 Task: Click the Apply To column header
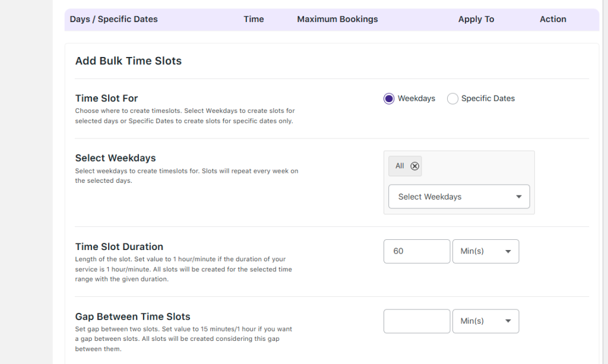[x=476, y=19]
